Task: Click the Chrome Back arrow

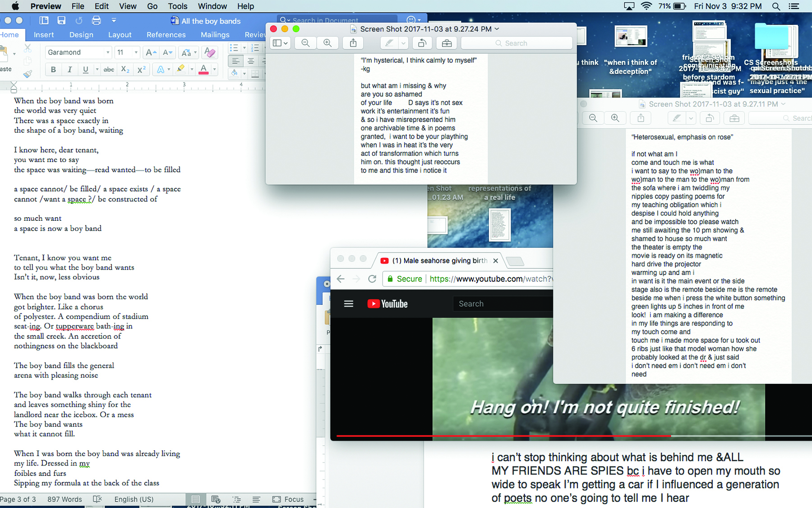Action: pos(341,279)
